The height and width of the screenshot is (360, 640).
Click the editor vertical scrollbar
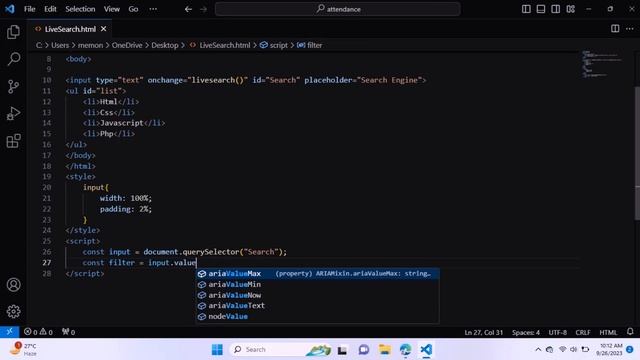637,153
